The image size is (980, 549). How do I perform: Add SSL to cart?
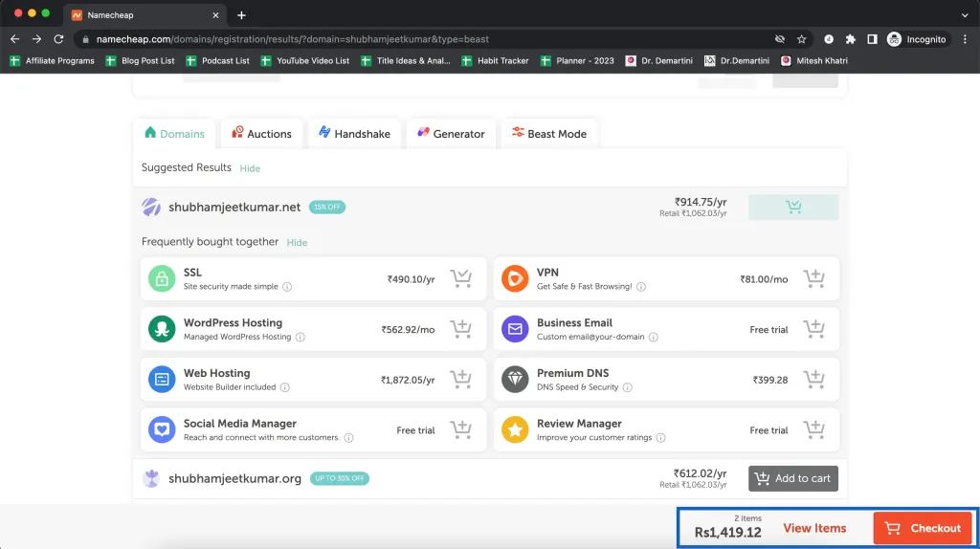(461, 278)
